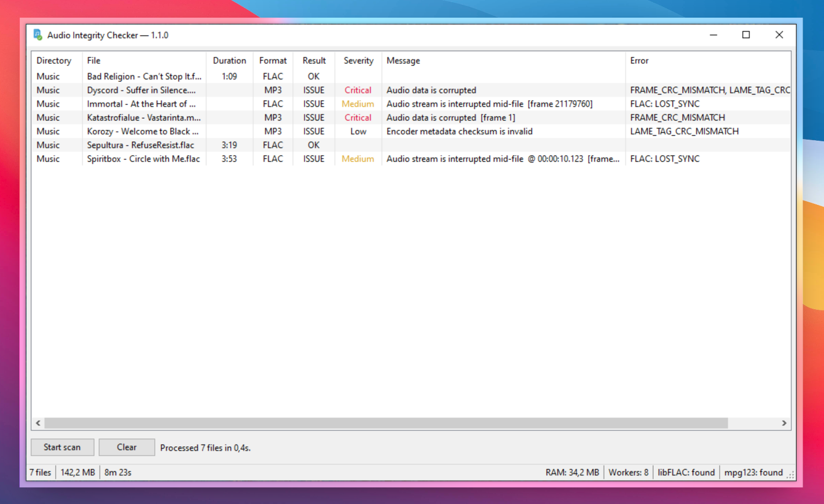Click 'FLAC: LOST_SYNC' error in Immortal row

pyautogui.click(x=664, y=104)
